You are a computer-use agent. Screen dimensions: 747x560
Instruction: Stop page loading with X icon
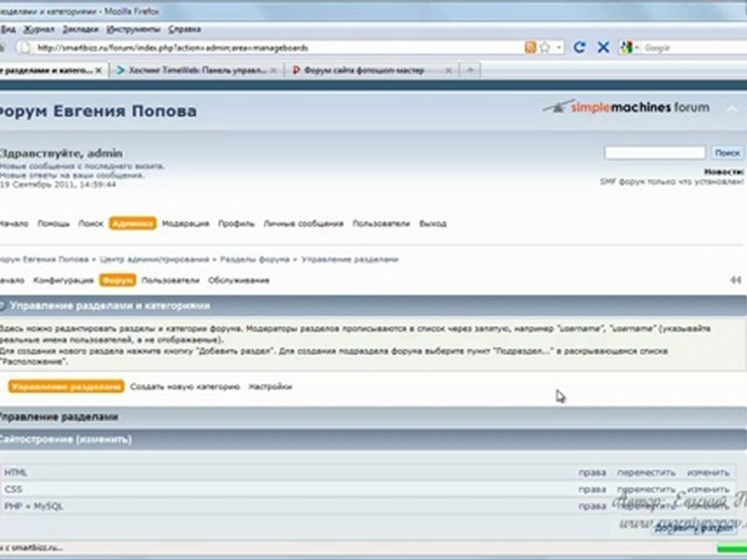[x=603, y=47]
